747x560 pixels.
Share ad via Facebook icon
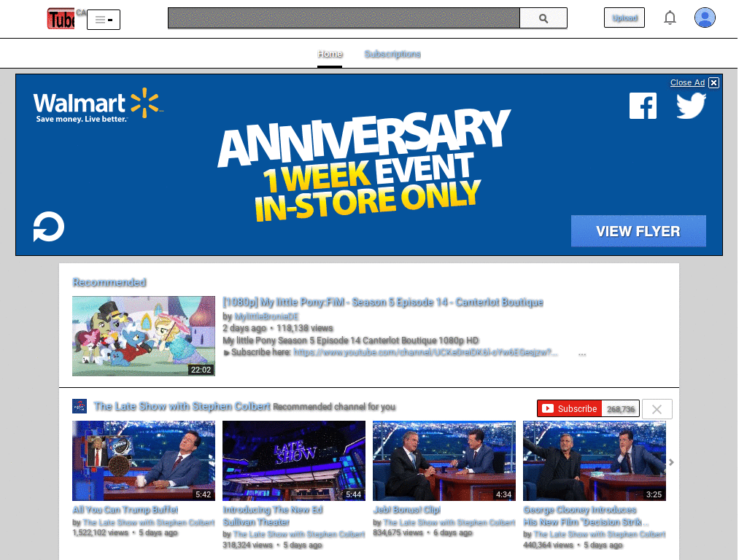643,106
